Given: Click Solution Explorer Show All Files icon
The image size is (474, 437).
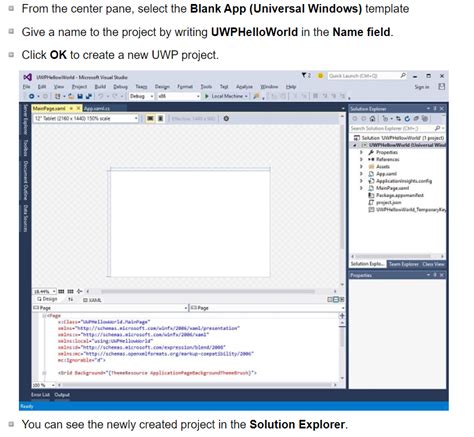Looking at the screenshot, I should tap(425, 119).
